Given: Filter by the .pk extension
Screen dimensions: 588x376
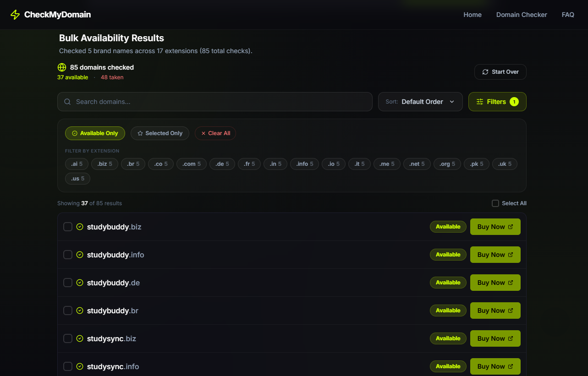Looking at the screenshot, I should [x=477, y=164].
